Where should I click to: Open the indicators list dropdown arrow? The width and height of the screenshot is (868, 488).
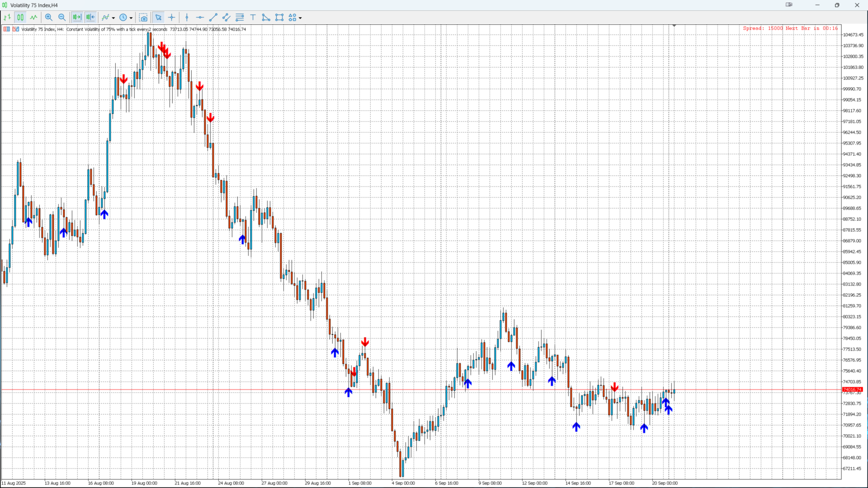point(113,18)
